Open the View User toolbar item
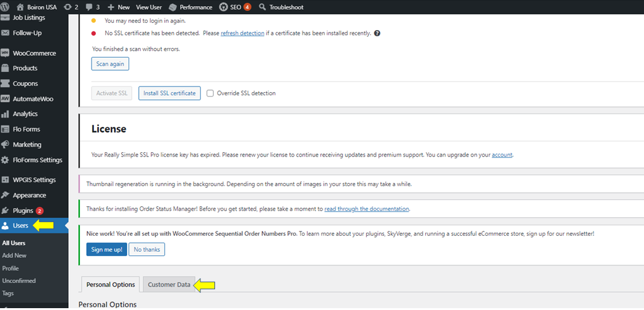Screen dimensions: 644x310 pyautogui.click(x=149, y=7)
